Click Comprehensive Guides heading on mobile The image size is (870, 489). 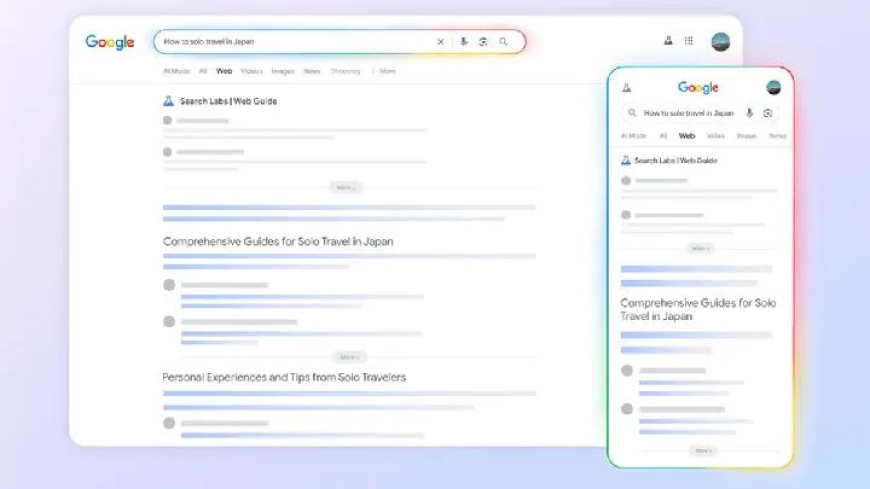pos(698,310)
